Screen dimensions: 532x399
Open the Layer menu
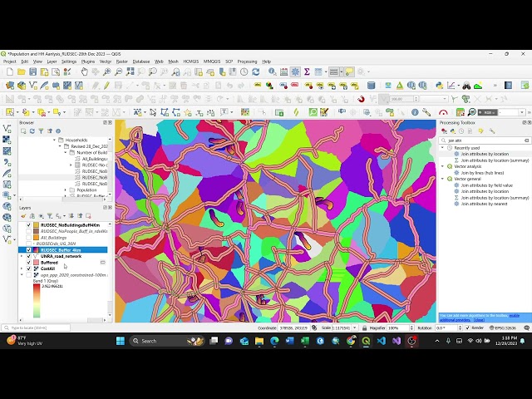52,62
